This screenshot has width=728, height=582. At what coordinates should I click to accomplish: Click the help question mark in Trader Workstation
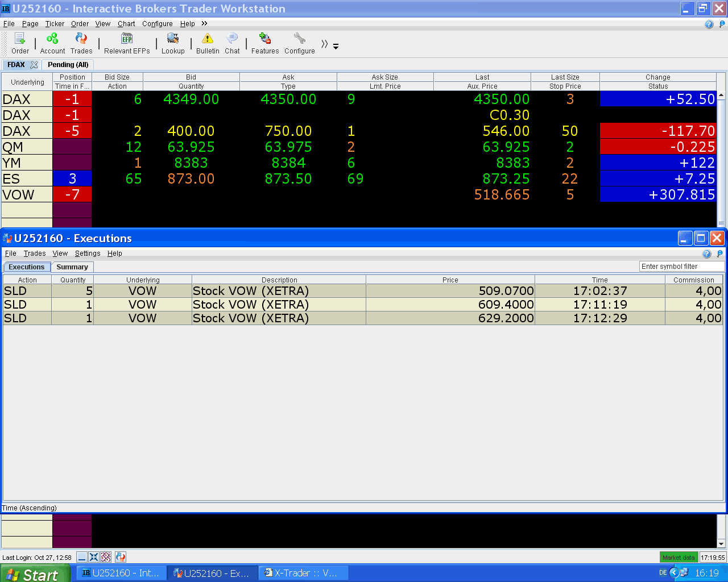coord(709,24)
